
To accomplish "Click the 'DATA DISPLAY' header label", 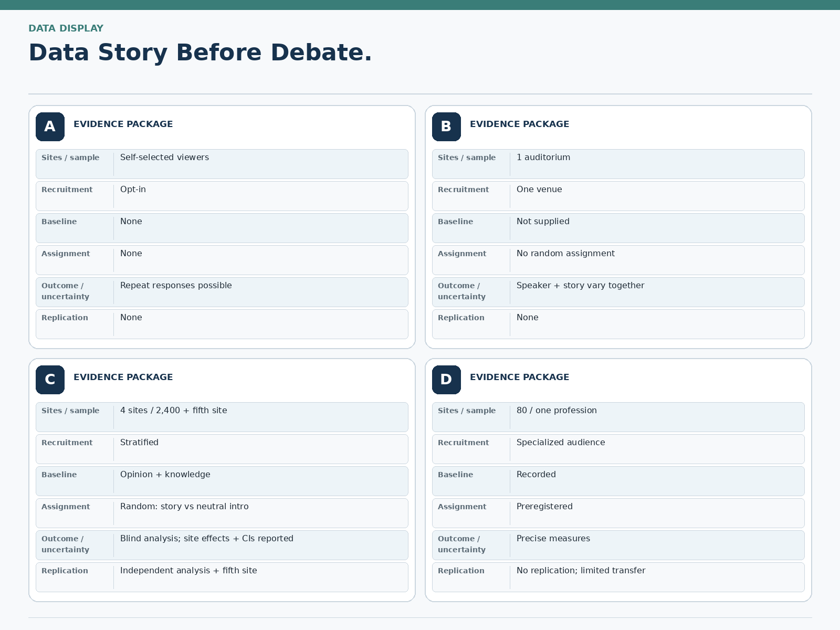I will (x=66, y=28).
